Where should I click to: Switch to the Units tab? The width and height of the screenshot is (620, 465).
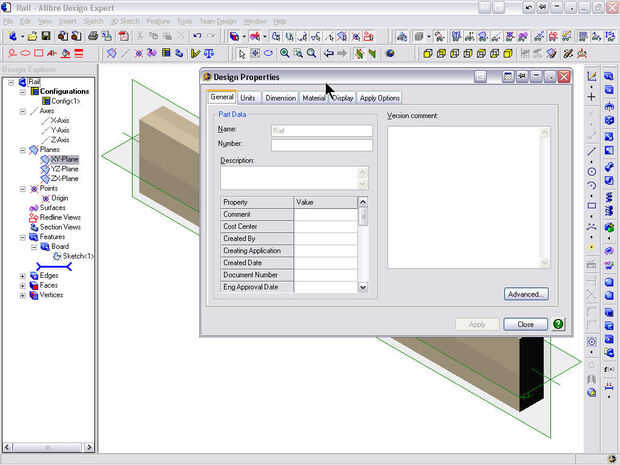click(x=247, y=98)
